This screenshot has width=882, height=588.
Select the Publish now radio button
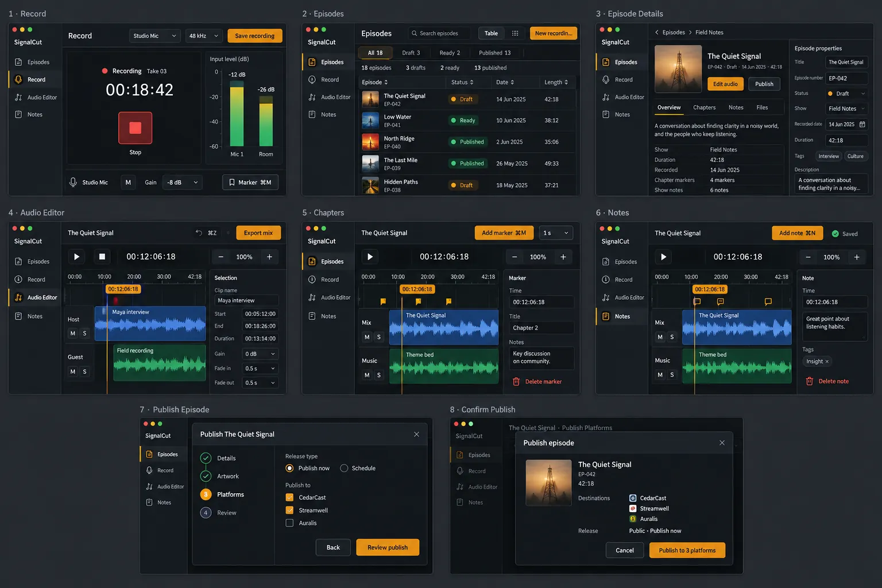(289, 468)
